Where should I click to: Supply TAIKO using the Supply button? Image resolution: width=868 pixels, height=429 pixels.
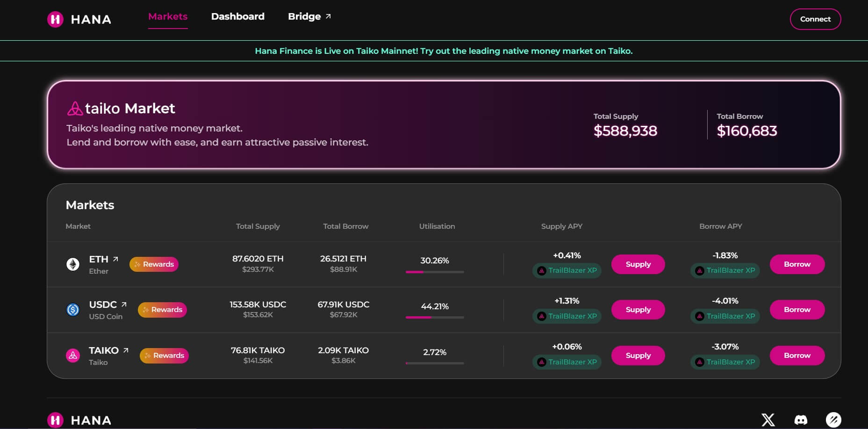(638, 356)
